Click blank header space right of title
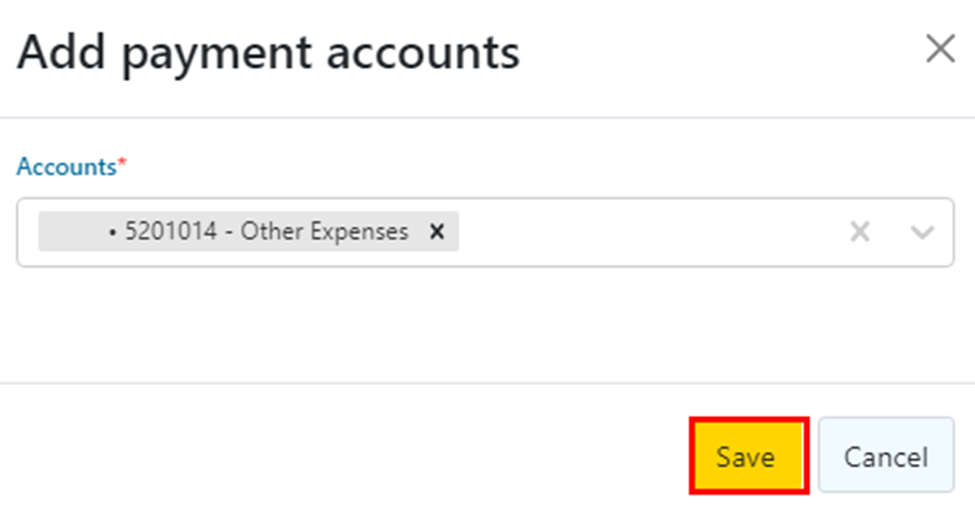This screenshot has height=513, width=975. (x=720, y=52)
